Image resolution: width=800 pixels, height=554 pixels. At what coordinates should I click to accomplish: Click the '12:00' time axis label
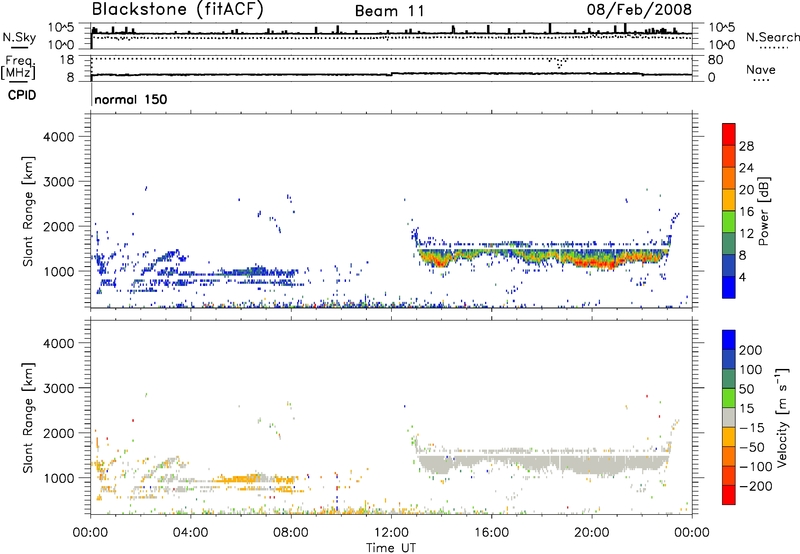[391, 533]
